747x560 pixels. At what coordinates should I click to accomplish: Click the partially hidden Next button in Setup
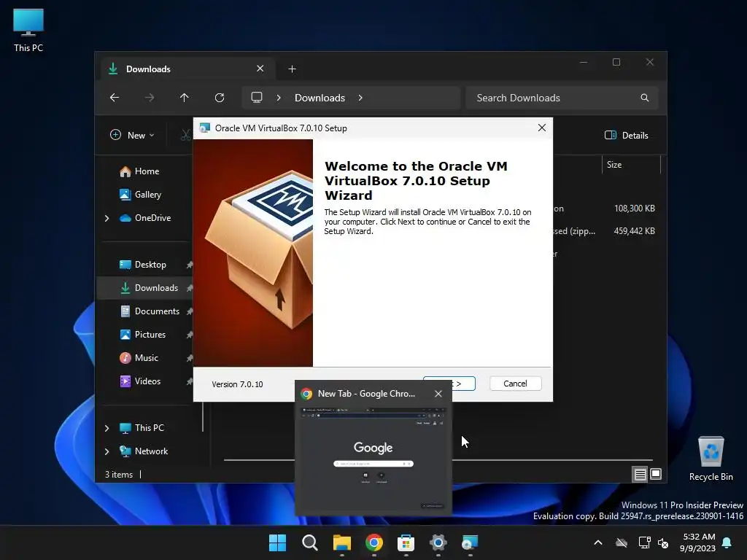[x=463, y=384]
